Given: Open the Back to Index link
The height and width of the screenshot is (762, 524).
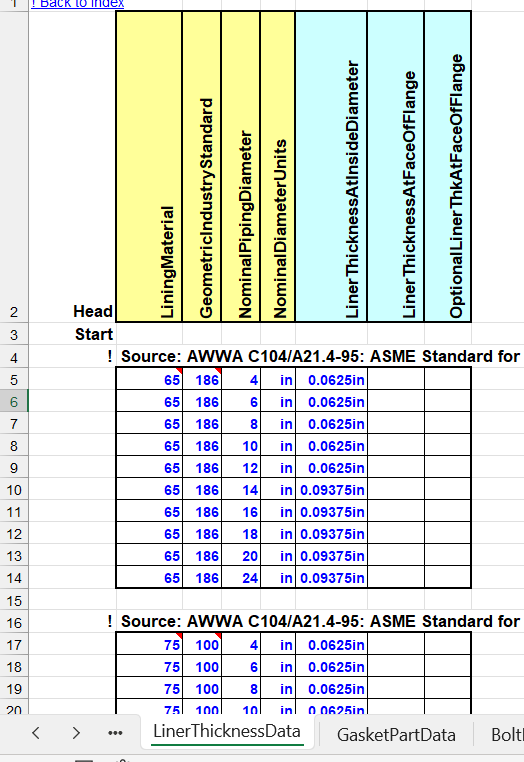Looking at the screenshot, I should pos(78,4).
